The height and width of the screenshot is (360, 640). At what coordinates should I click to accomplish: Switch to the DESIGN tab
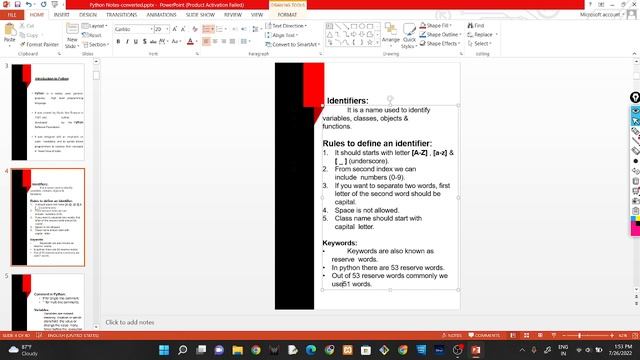88,15
